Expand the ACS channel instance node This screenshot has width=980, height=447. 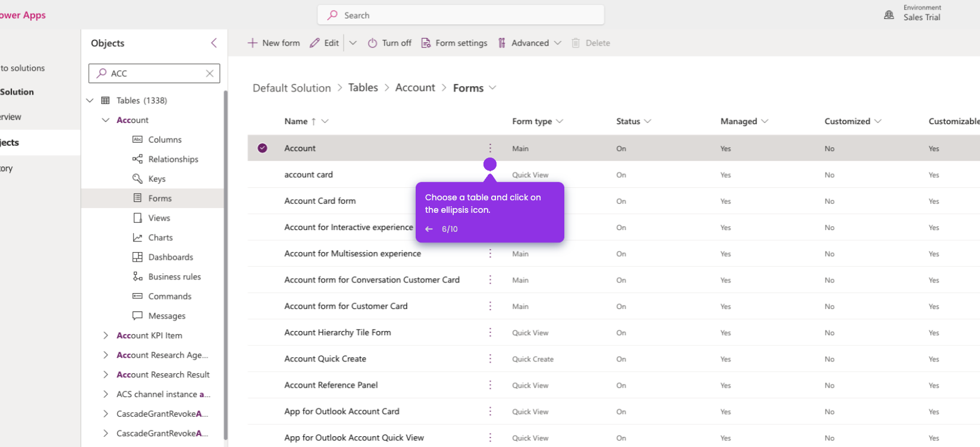click(x=106, y=395)
